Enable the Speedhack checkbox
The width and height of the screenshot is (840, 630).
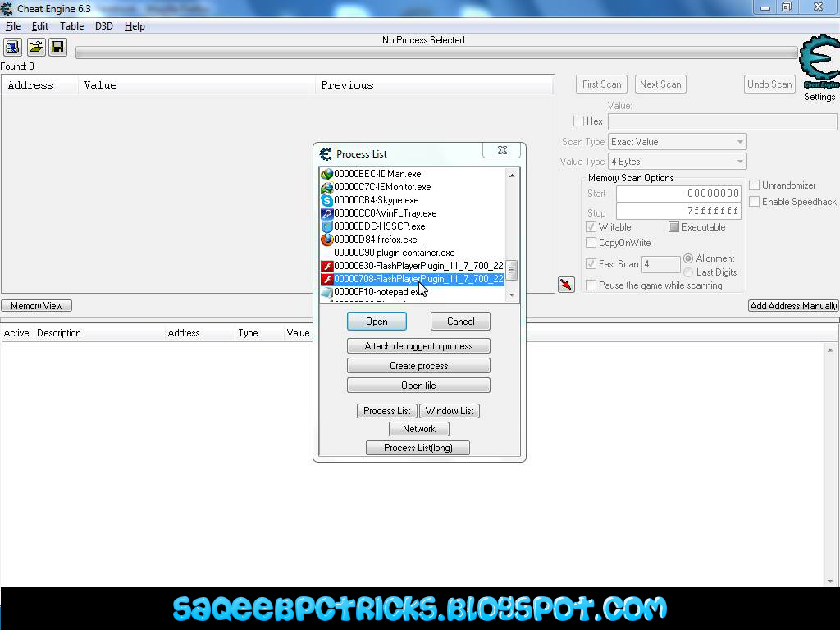point(755,202)
